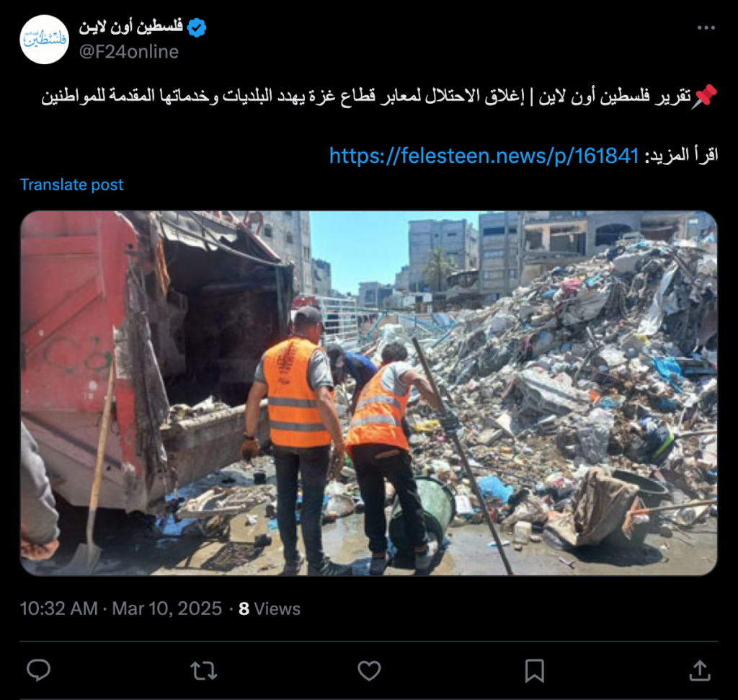
Task: Bookmark this post
Action: [535, 671]
